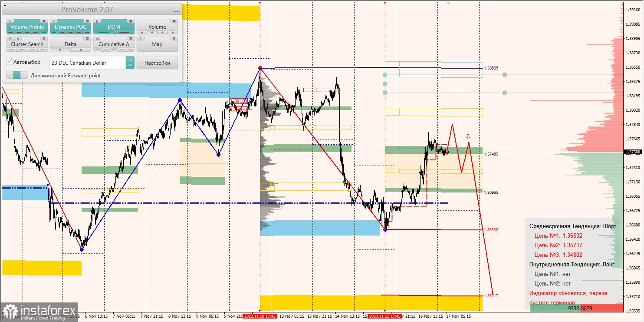
Task: Toggle Cumulative Δ indicator
Action: [x=114, y=44]
